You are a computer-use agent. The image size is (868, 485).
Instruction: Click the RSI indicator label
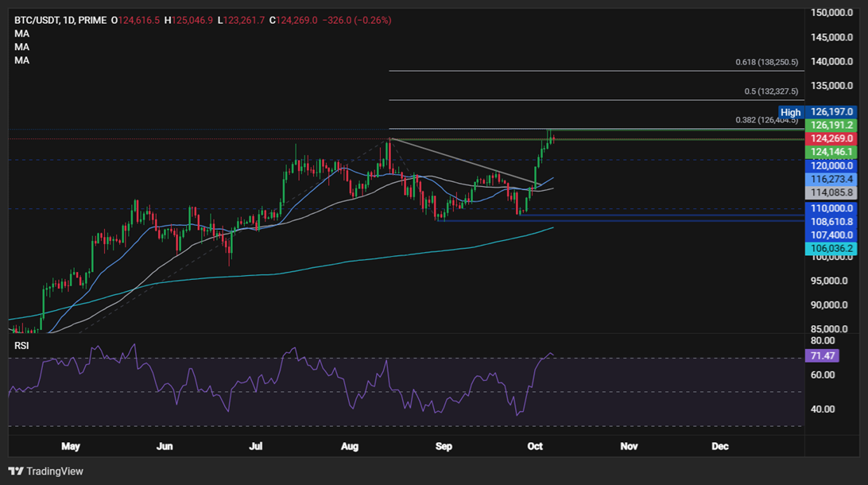[23, 347]
